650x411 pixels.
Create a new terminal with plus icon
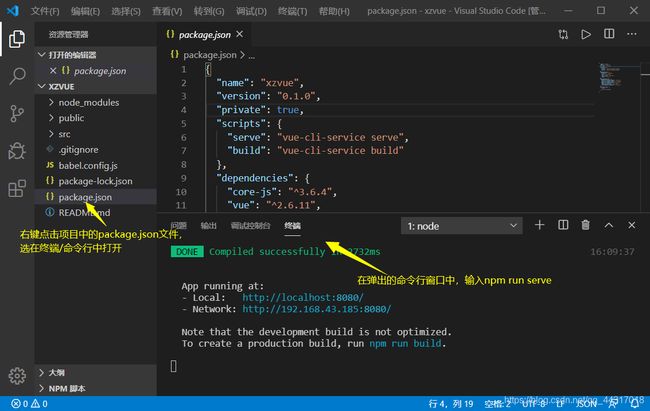539,226
